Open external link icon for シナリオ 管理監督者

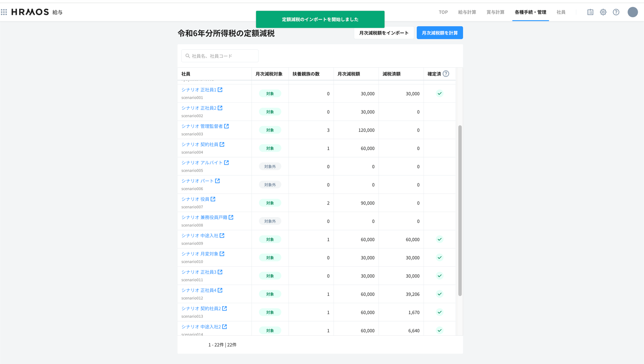226,126
